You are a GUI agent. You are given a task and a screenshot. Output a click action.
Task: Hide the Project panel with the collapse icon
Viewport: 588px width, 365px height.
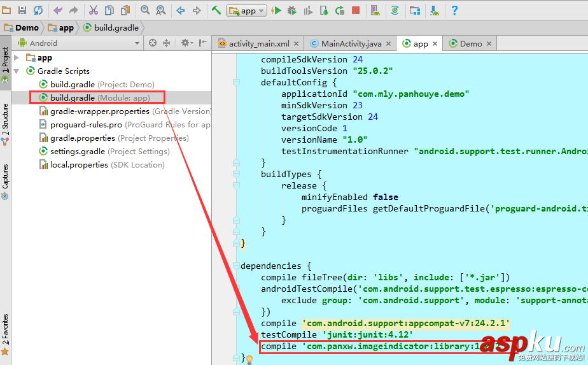point(203,43)
